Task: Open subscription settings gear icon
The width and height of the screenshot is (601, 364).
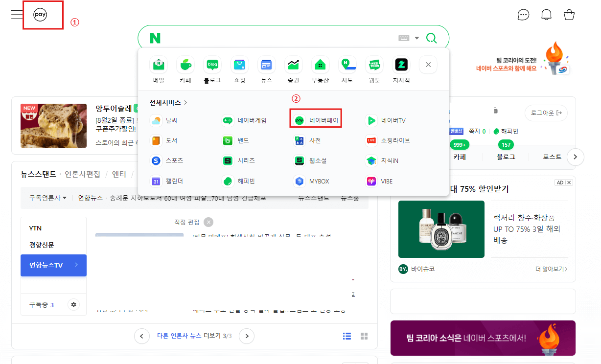Action: click(73, 305)
